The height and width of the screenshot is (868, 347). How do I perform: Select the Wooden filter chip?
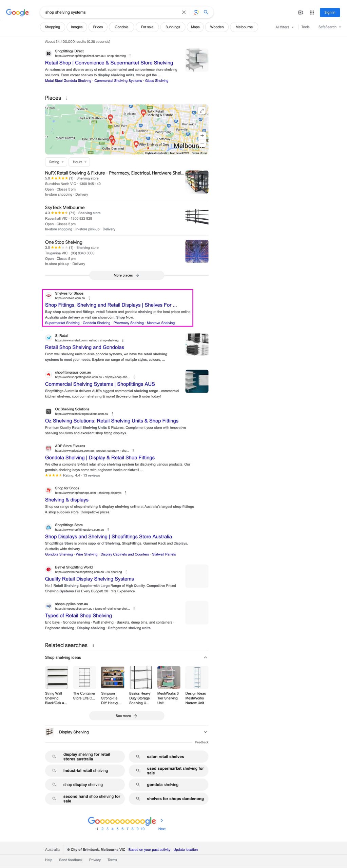pyautogui.click(x=217, y=27)
